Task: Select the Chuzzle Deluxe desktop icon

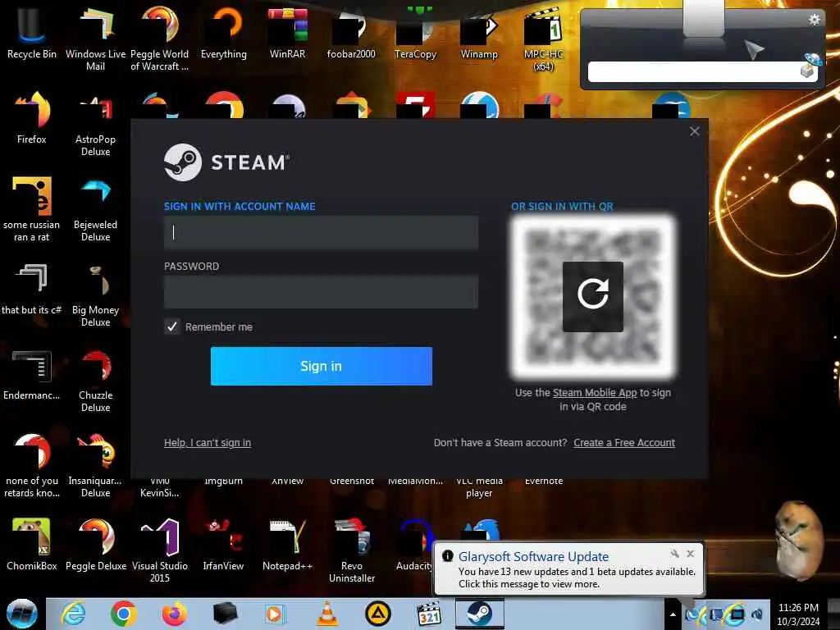Action: click(x=95, y=381)
